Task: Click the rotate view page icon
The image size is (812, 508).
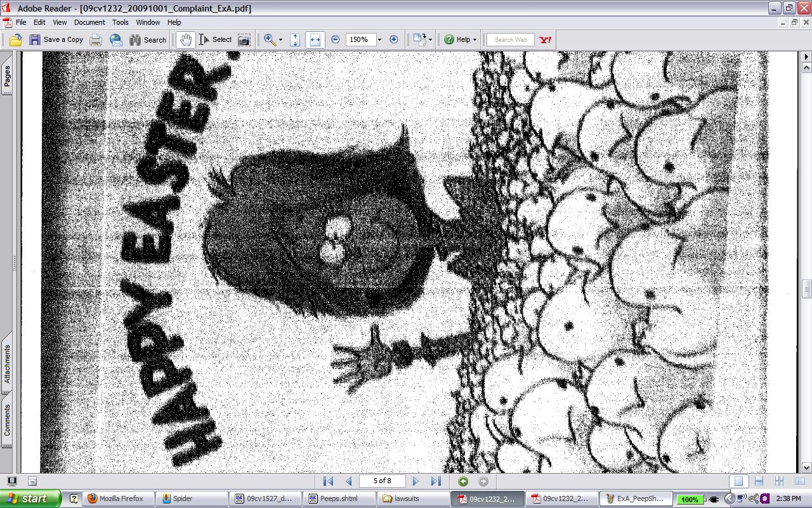Action: (x=419, y=39)
